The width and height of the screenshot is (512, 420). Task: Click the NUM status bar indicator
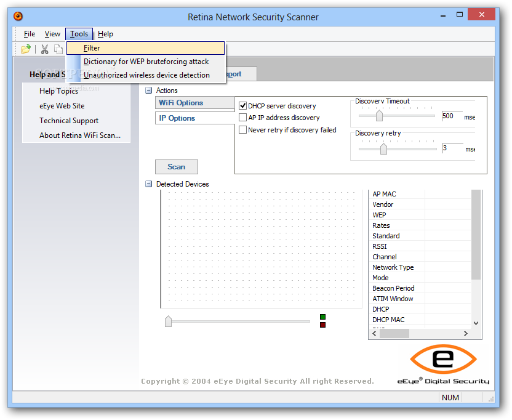coord(450,397)
